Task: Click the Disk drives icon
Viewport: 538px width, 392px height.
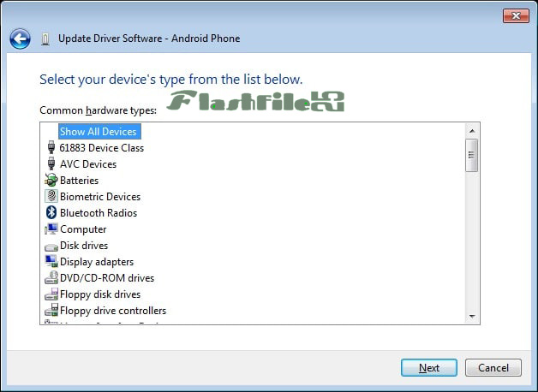Action: click(51, 246)
